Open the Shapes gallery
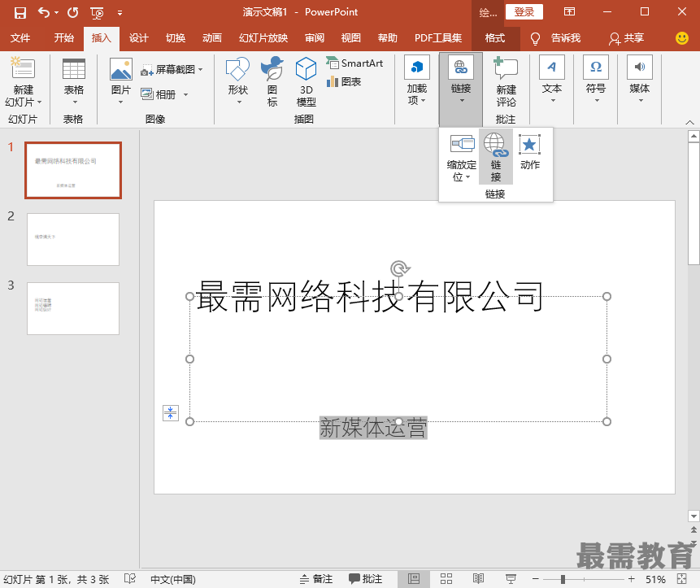Screen dimensions: 700x588 (237, 81)
